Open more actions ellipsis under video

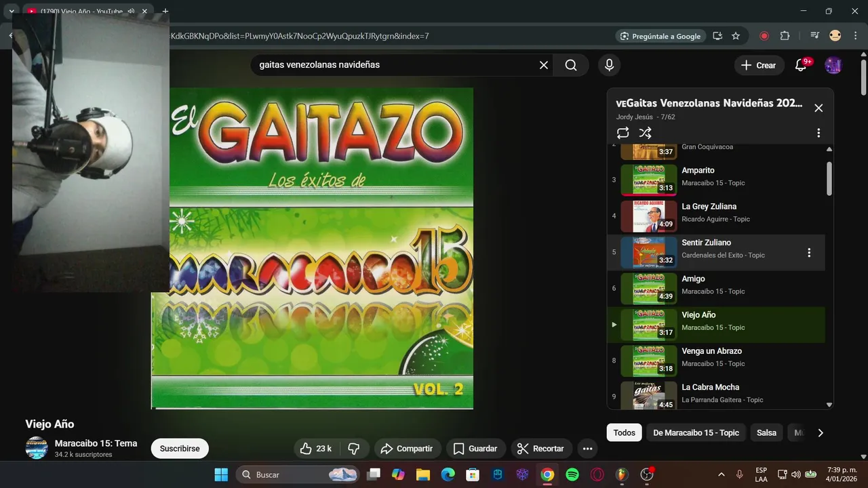click(587, 449)
